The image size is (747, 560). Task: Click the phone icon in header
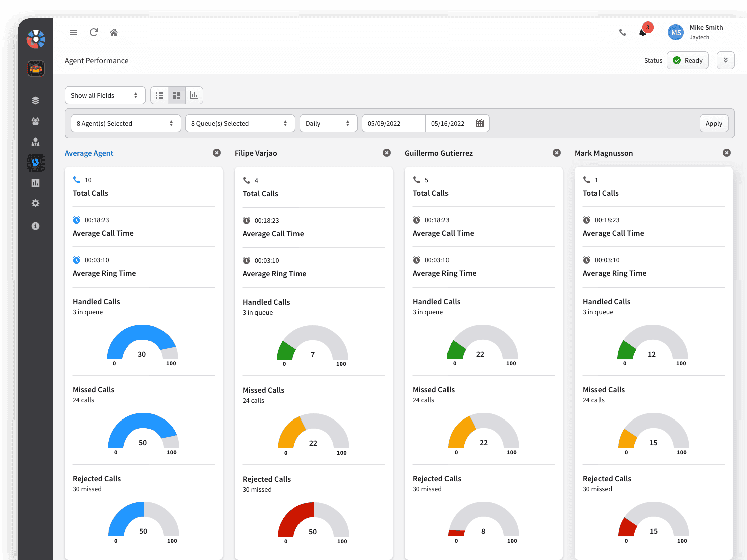point(623,32)
